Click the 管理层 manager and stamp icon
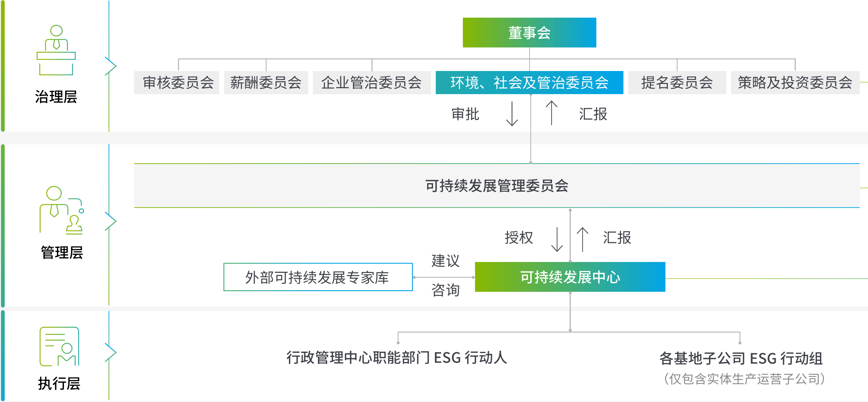This screenshot has width=868, height=402. pos(61,210)
